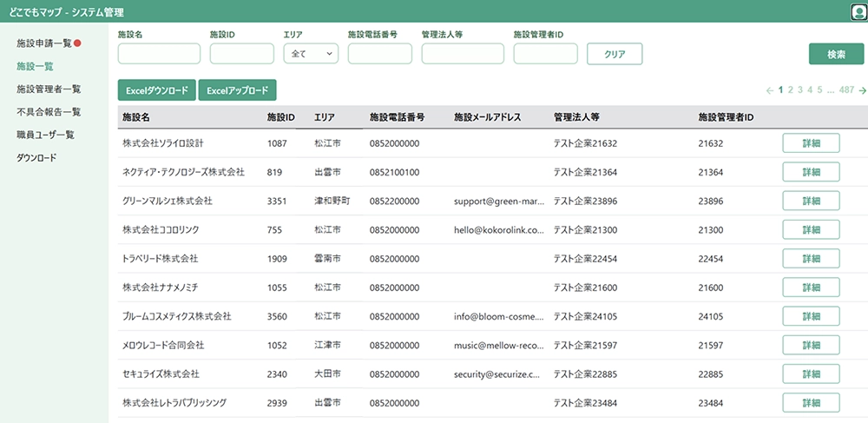Click 江津市 area cell
868x423 pixels.
[x=327, y=346]
